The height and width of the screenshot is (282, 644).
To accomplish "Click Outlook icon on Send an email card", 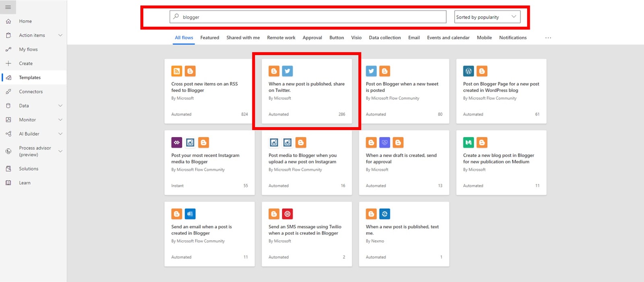I will click(190, 214).
